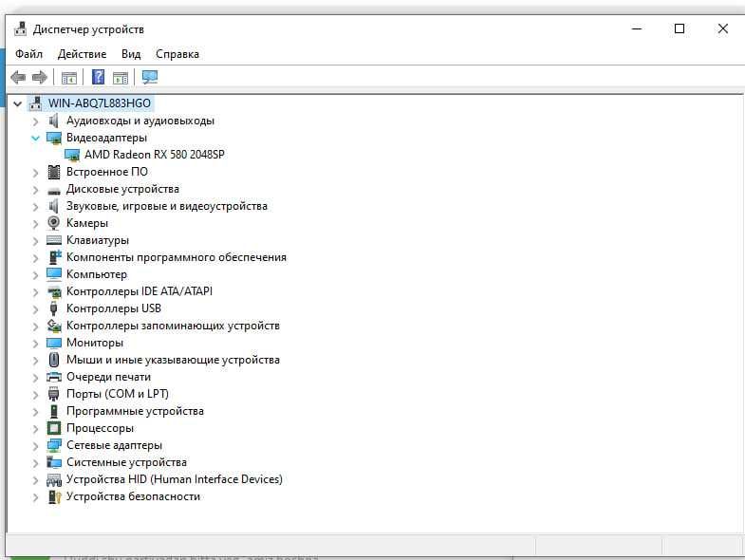Select the Контроллеры запоминающих устройств label
745x560 pixels.
[174, 326]
